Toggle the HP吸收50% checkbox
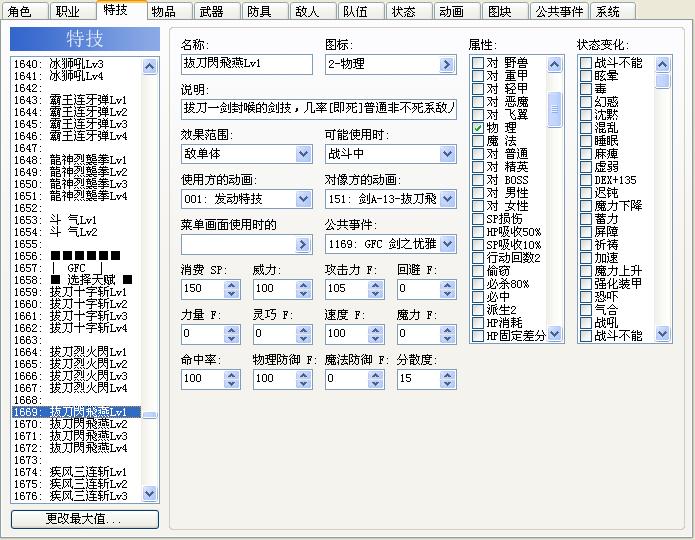Viewport: 695px width, 540px height. [x=478, y=232]
